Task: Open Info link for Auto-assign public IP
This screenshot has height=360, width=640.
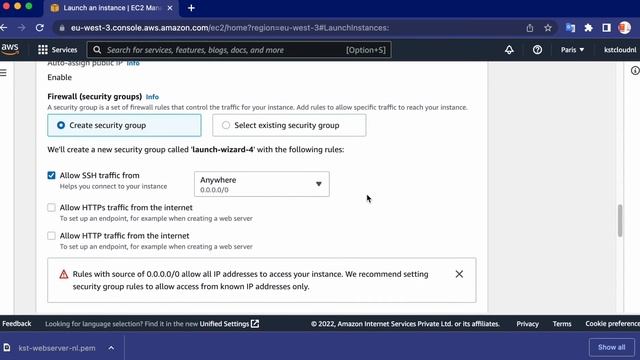Action: [x=133, y=63]
